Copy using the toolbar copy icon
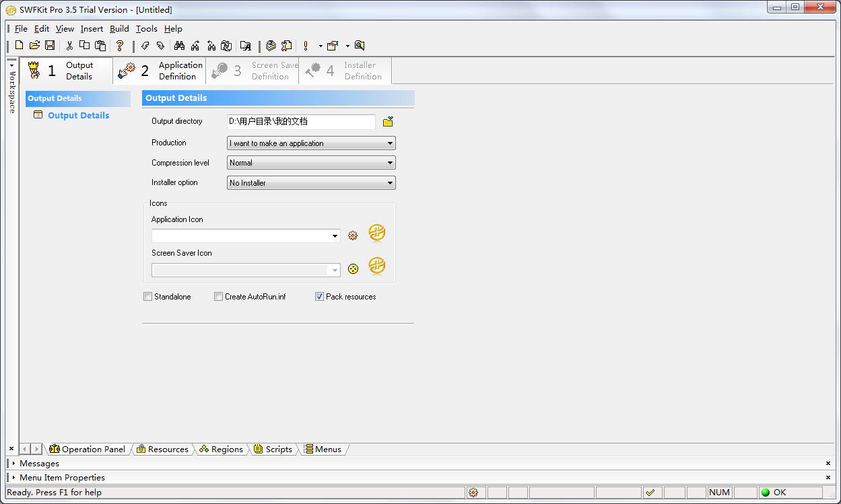The width and height of the screenshot is (841, 504). [x=84, y=46]
